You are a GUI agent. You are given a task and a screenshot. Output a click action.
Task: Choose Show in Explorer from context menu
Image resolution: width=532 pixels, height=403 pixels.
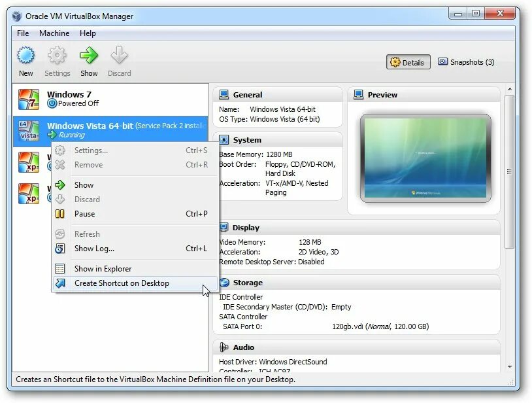tap(135, 268)
